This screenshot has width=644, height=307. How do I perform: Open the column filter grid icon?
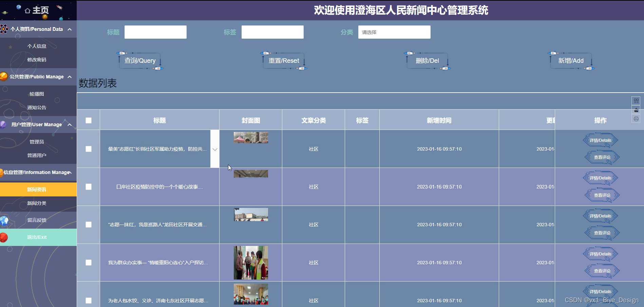pos(636,101)
